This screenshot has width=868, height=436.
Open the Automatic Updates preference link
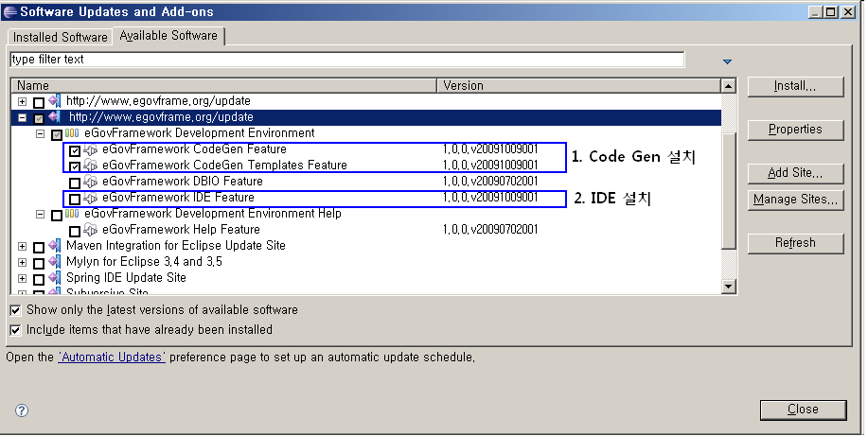coord(112,358)
